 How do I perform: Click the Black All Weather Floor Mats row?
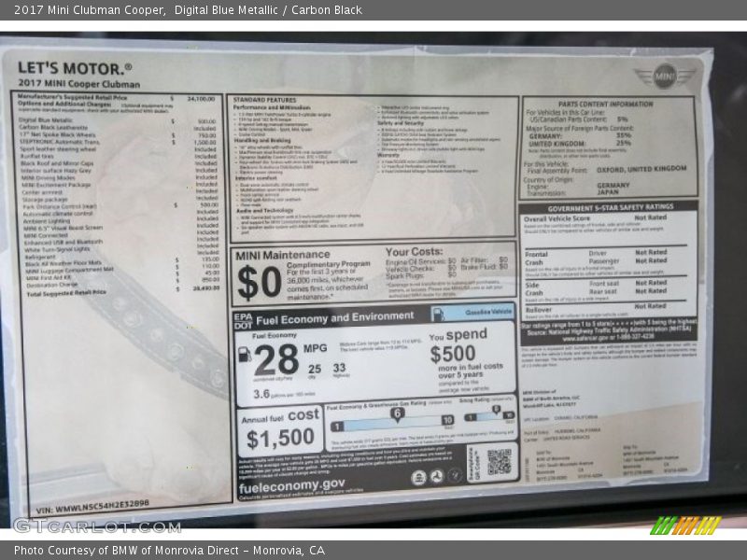[x=122, y=263]
